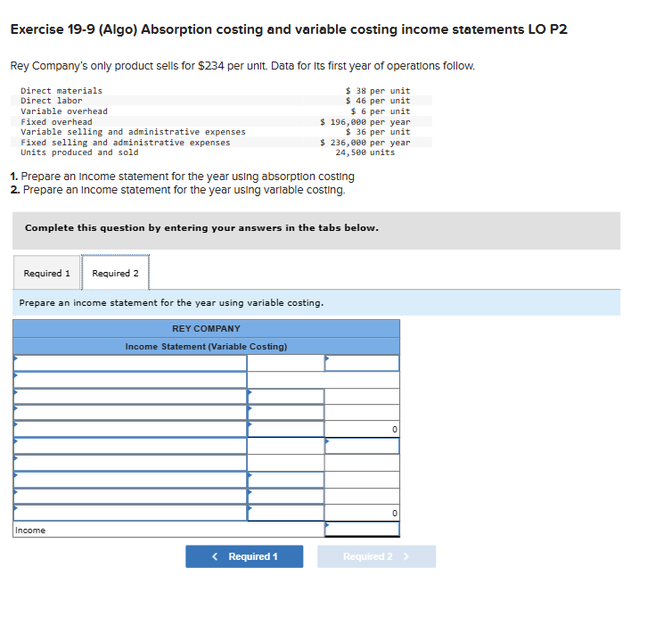Click the Exercise 19-9 heading text
Viewport: 672px width, 617px height.
(x=289, y=29)
